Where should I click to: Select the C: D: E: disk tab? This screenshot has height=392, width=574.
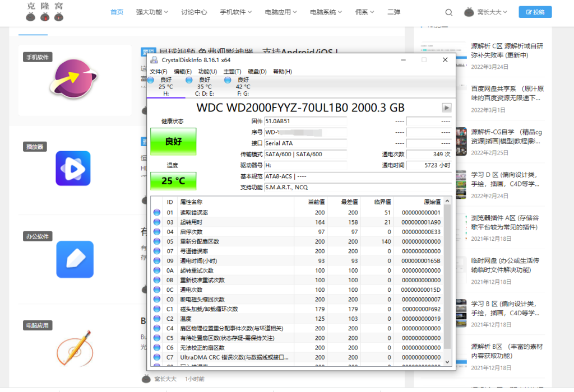[204, 87]
